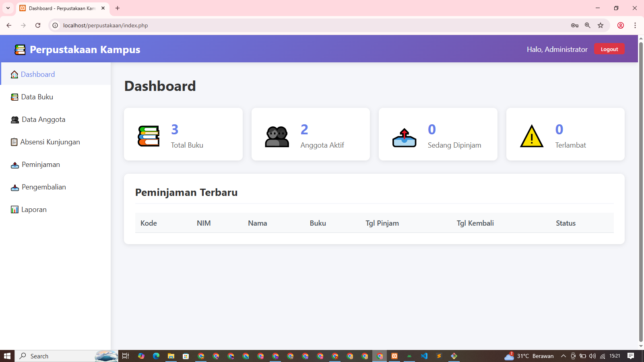Open the browser profile account icon
Viewport: 644px width, 362px height.
pyautogui.click(x=621, y=25)
